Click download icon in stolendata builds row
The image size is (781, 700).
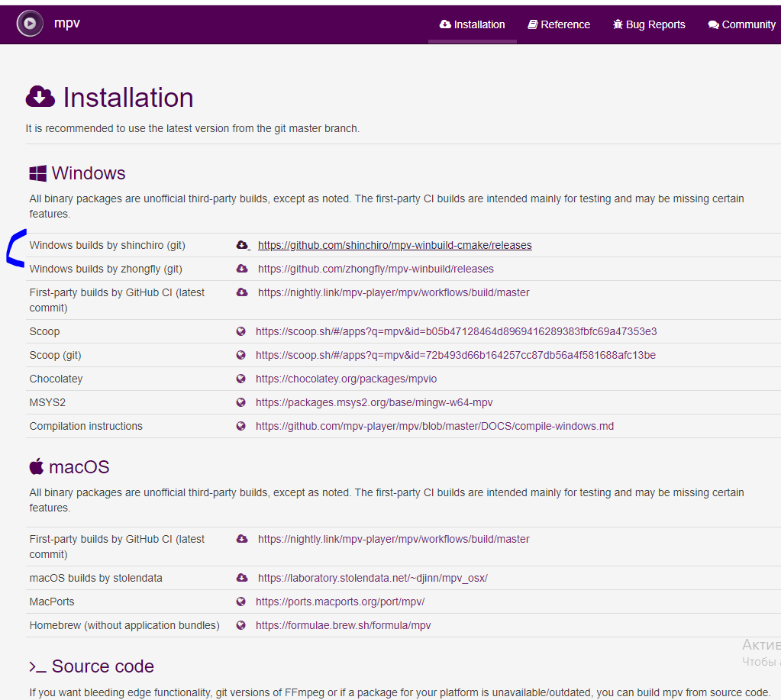(242, 578)
